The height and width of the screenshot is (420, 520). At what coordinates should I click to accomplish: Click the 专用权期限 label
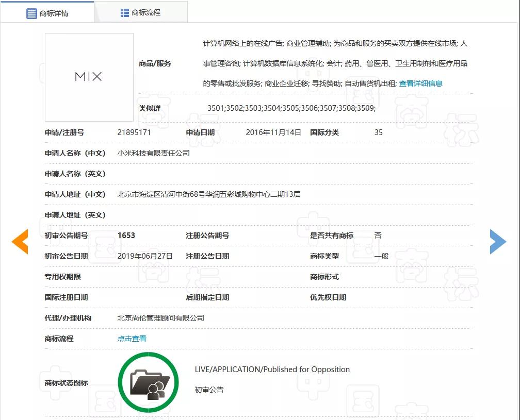[63, 277]
